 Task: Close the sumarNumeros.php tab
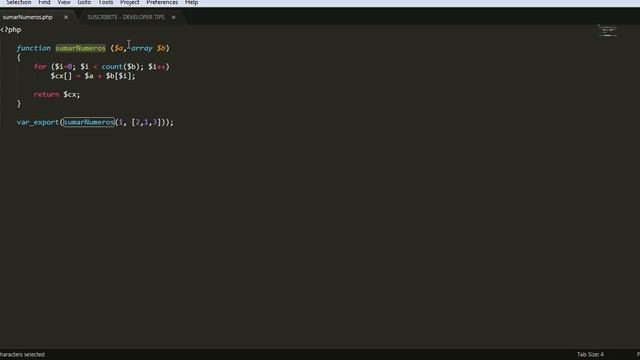point(66,17)
